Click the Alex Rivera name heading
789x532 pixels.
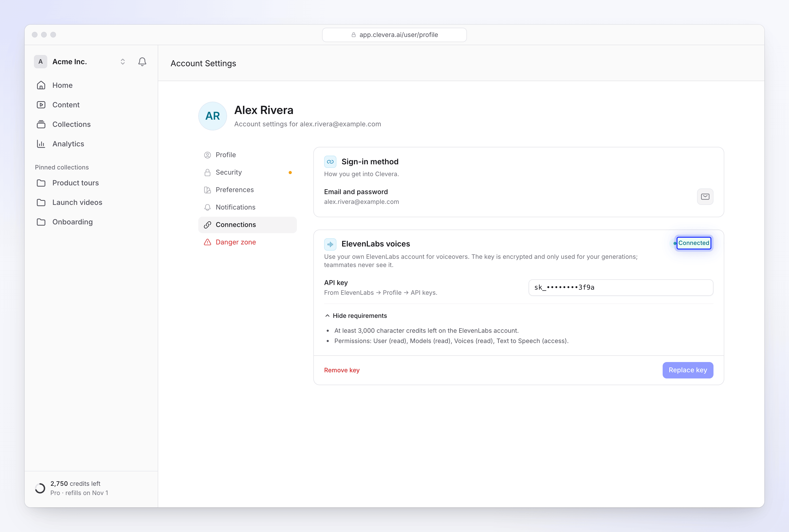click(x=264, y=110)
